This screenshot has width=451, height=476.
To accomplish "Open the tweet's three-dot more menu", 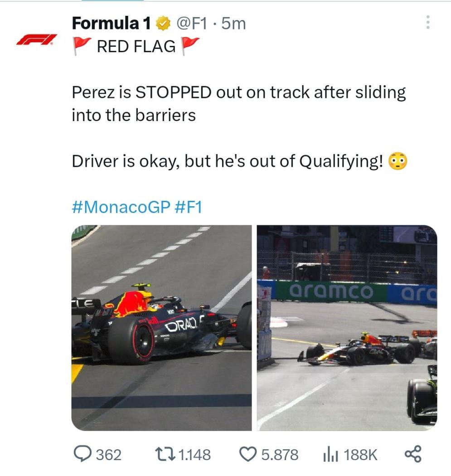I will pos(427,22).
